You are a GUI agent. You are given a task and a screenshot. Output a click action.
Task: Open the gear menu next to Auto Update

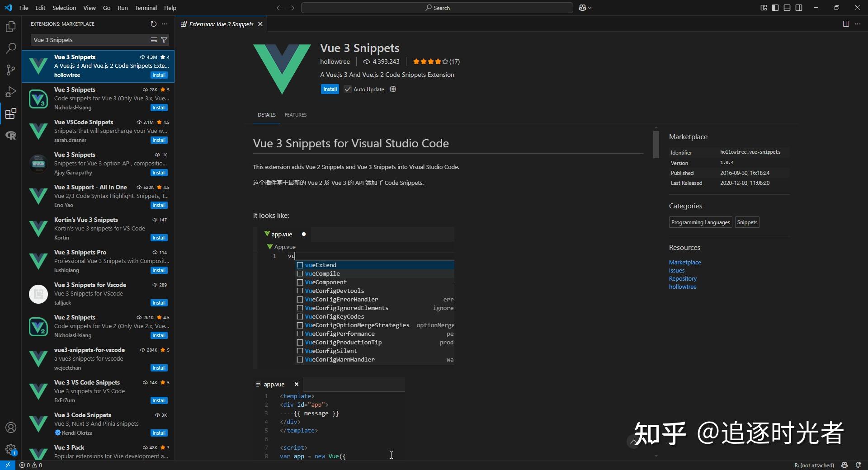point(392,89)
